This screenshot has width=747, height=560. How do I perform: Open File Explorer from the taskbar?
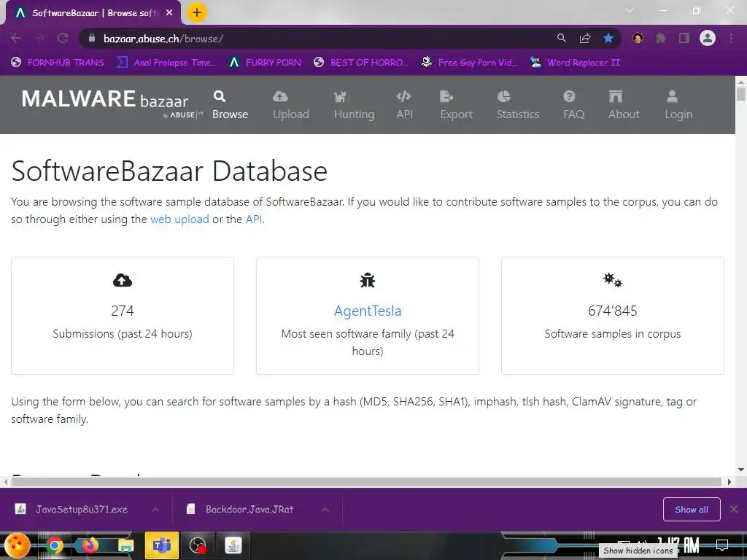click(x=125, y=545)
